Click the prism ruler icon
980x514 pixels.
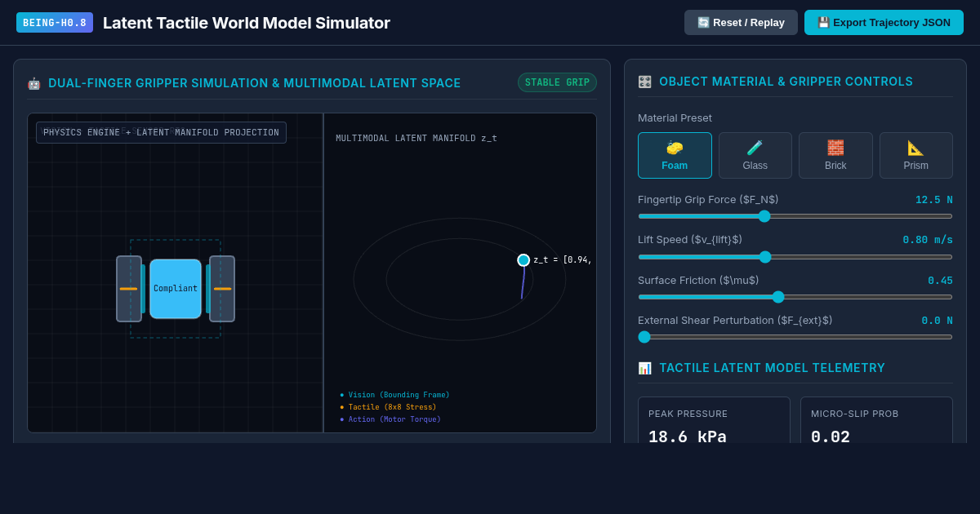916,148
